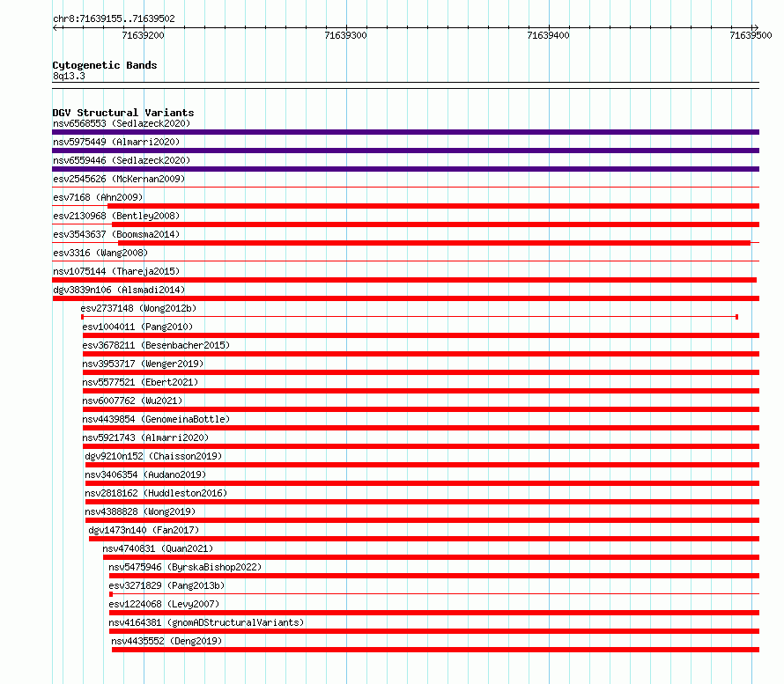Image resolution: width=784 pixels, height=684 pixels.
Task: Click the red bar under esv7168 (Ahn2009)
Action: click(x=433, y=206)
